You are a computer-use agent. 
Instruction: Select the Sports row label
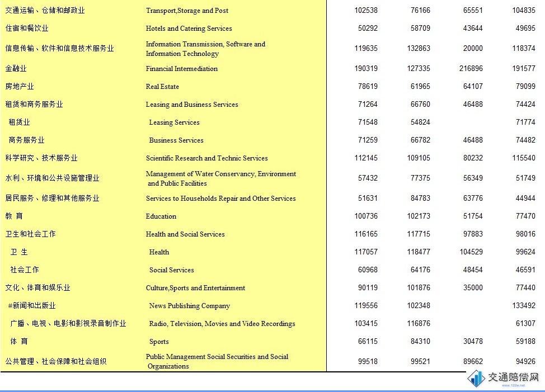[x=159, y=342]
